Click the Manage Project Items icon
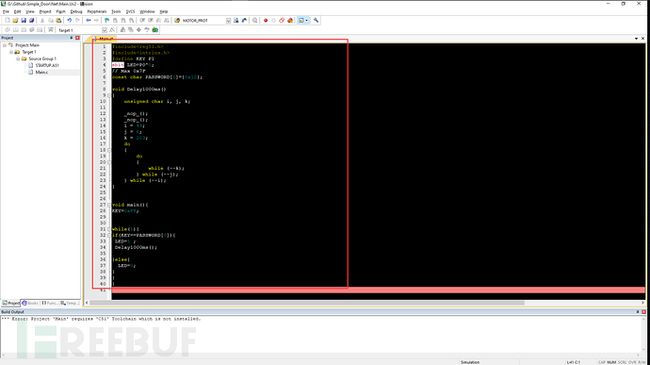The height and width of the screenshot is (365, 650). pos(122,30)
